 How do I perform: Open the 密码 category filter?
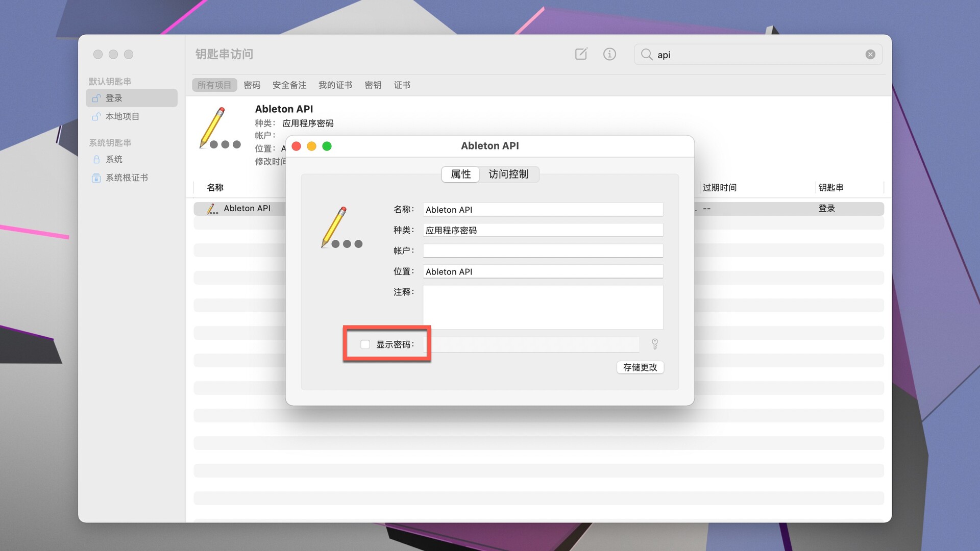[252, 85]
